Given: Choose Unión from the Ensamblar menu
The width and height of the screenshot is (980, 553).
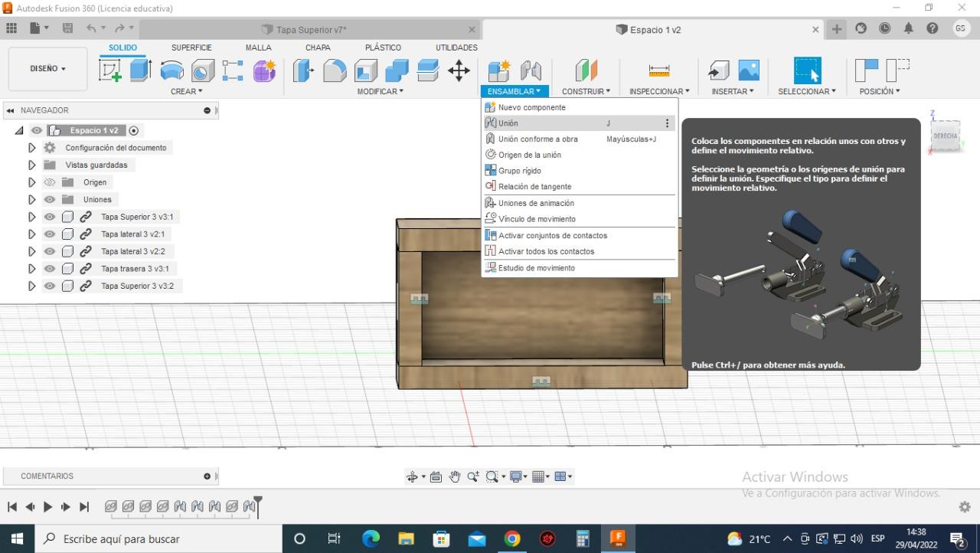Looking at the screenshot, I should (x=579, y=123).
